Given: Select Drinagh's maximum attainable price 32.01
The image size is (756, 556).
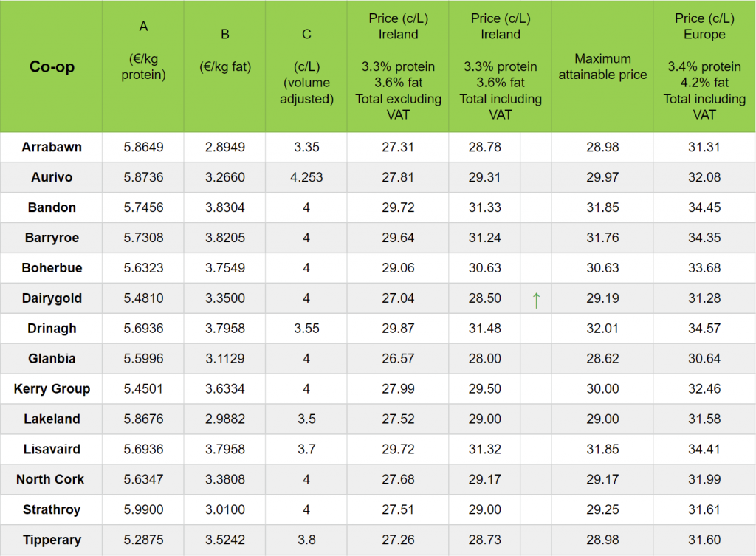Looking at the screenshot, I should (602, 329).
